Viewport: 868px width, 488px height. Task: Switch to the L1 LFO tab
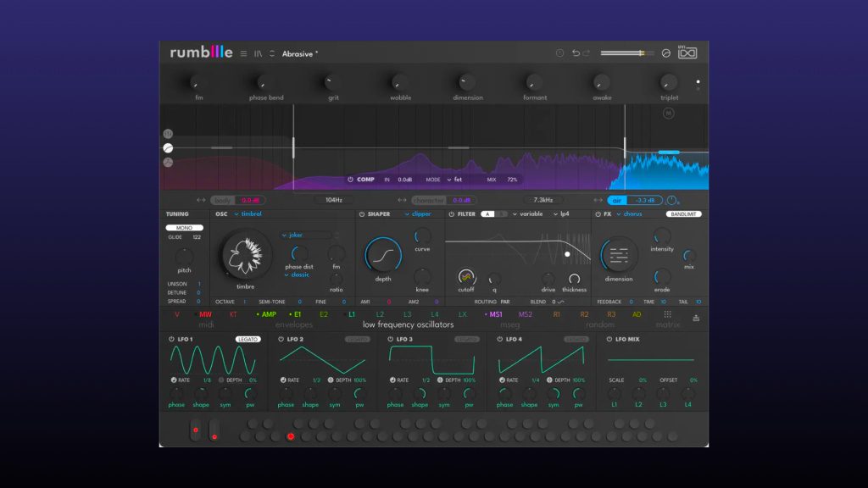click(x=352, y=314)
